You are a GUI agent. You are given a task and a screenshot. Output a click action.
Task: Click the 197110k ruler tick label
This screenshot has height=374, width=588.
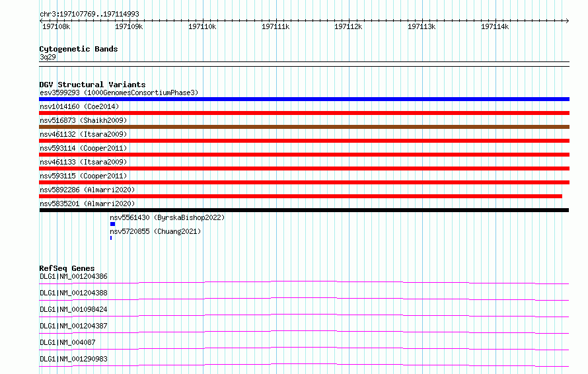tap(202, 26)
